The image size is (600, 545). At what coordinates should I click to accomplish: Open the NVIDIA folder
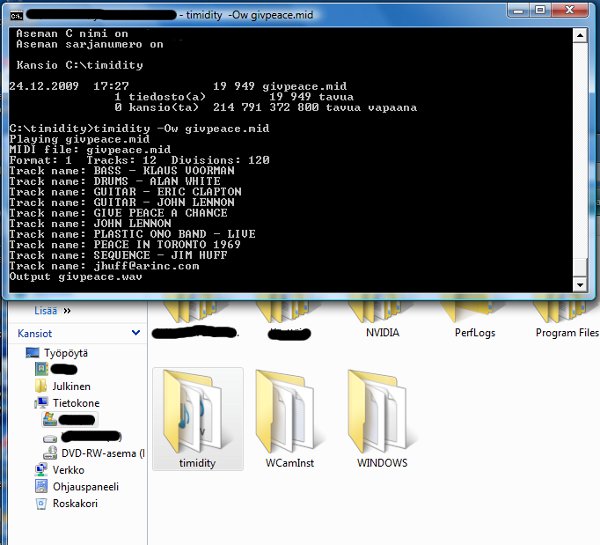tap(382, 321)
